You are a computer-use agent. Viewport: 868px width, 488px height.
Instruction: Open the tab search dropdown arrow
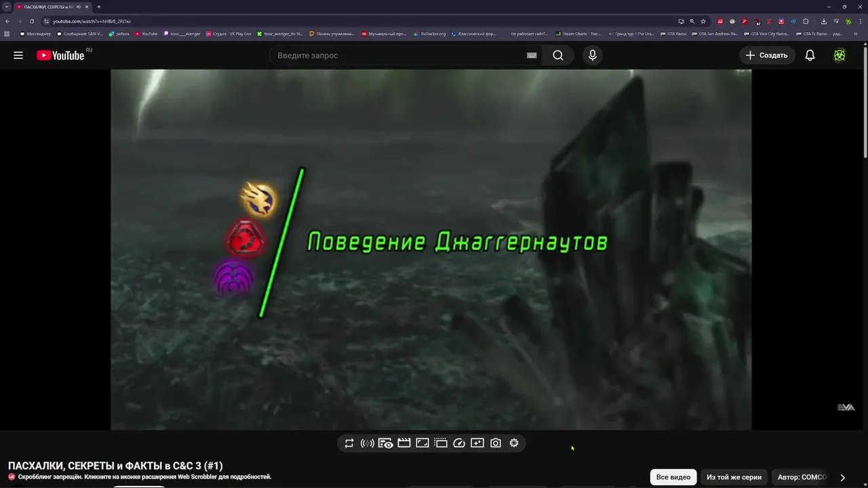(x=7, y=7)
